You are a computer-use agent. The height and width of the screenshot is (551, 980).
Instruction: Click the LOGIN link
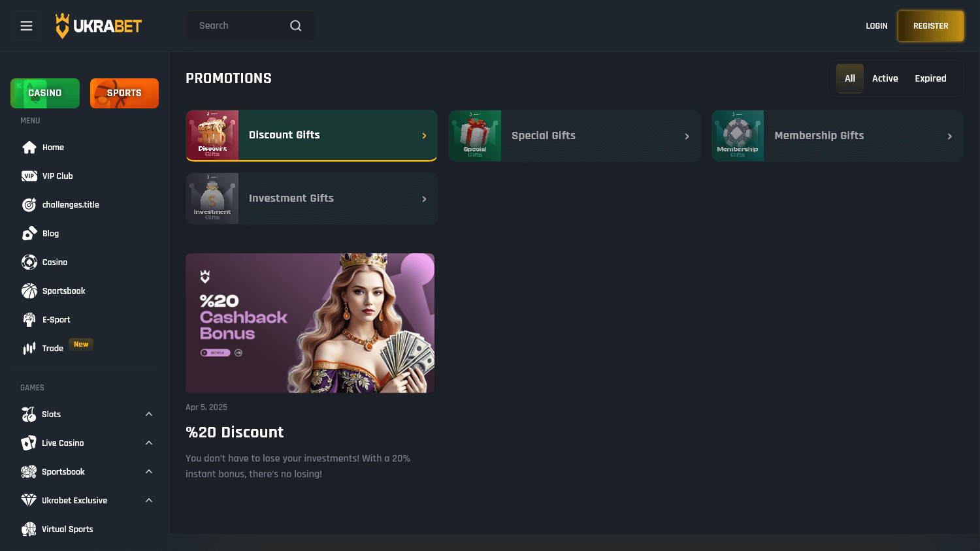(x=876, y=25)
